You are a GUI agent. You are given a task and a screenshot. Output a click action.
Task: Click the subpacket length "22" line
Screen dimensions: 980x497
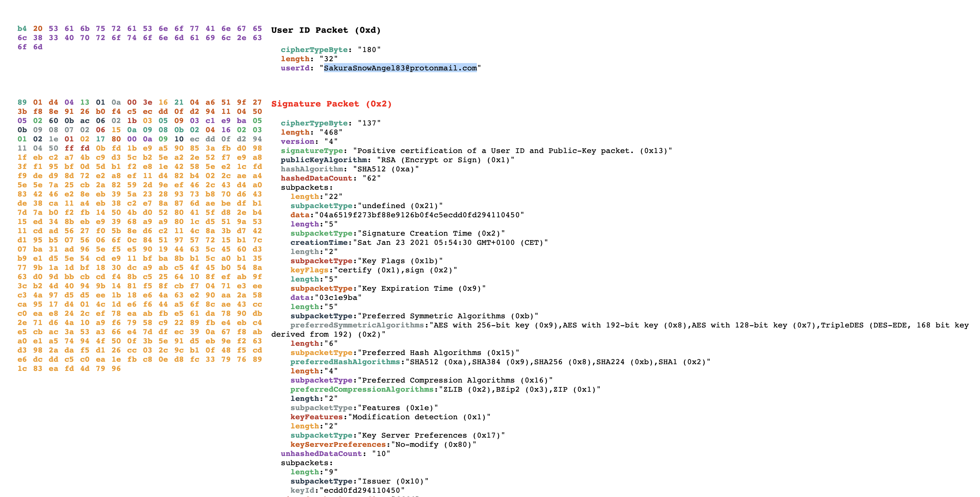[x=317, y=196]
